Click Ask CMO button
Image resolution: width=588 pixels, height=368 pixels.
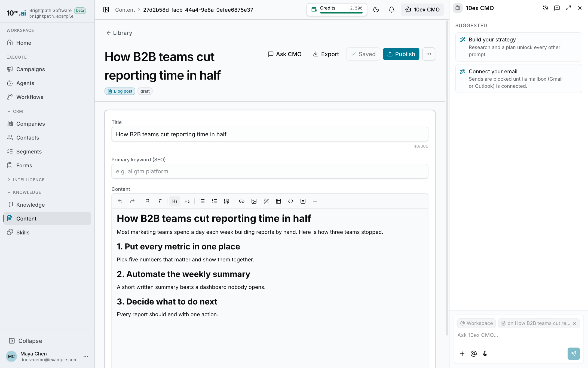coord(284,54)
